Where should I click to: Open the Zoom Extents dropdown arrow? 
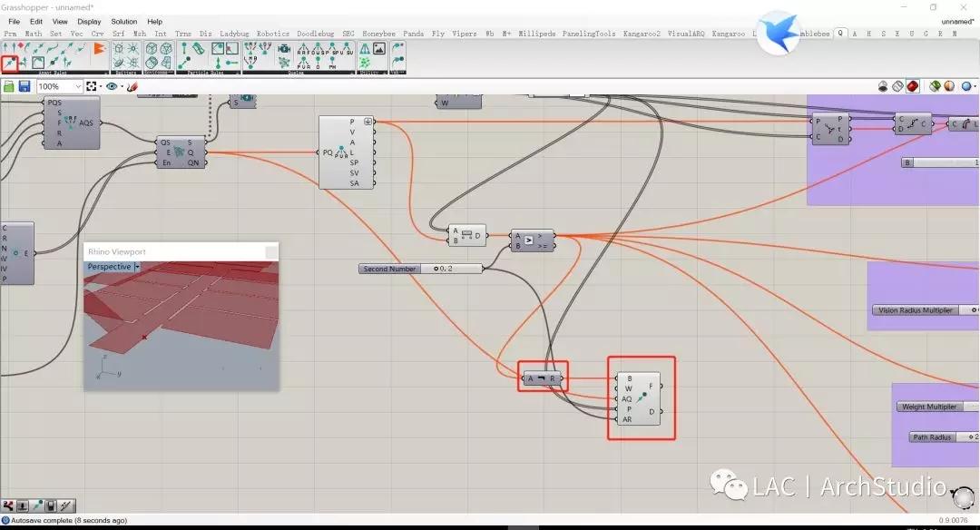(100, 86)
